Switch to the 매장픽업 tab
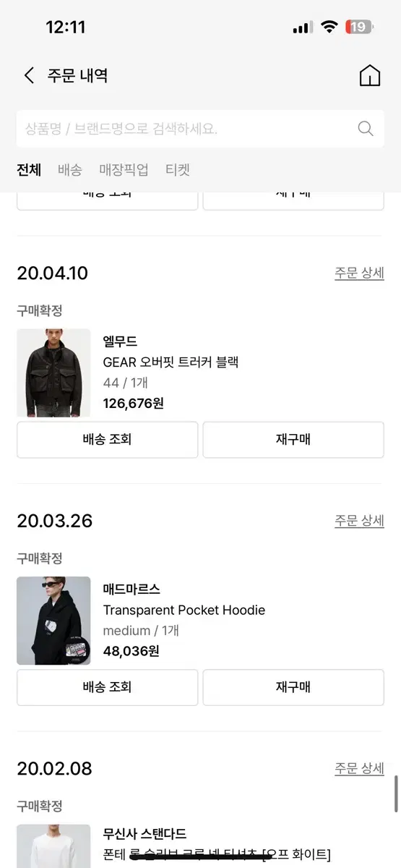This screenshot has height=868, width=401. click(124, 170)
